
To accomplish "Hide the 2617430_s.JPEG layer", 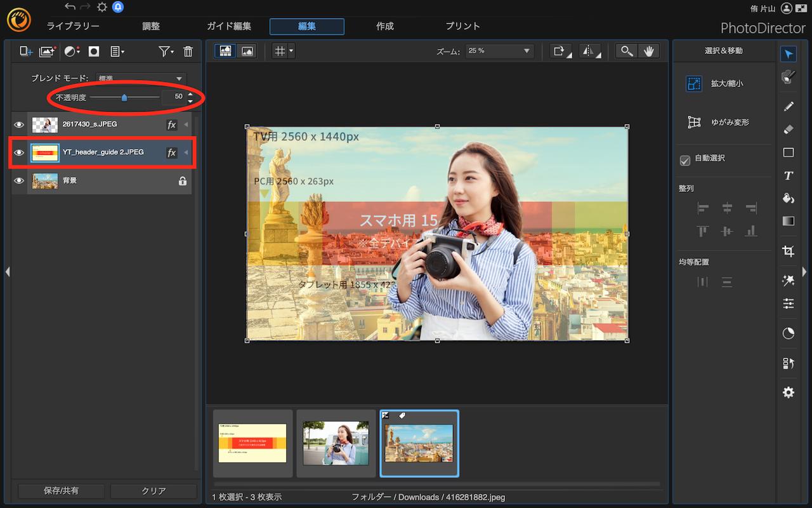I will tap(19, 124).
